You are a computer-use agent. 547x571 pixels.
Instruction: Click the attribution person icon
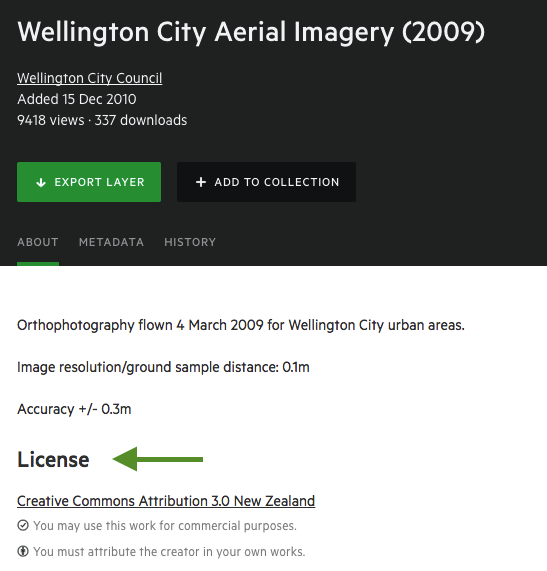(x=23, y=551)
